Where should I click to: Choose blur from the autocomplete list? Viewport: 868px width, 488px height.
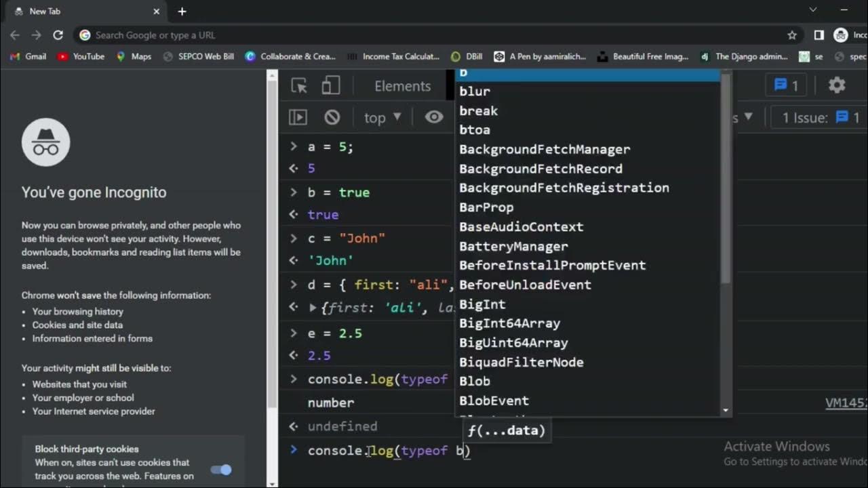587,91
